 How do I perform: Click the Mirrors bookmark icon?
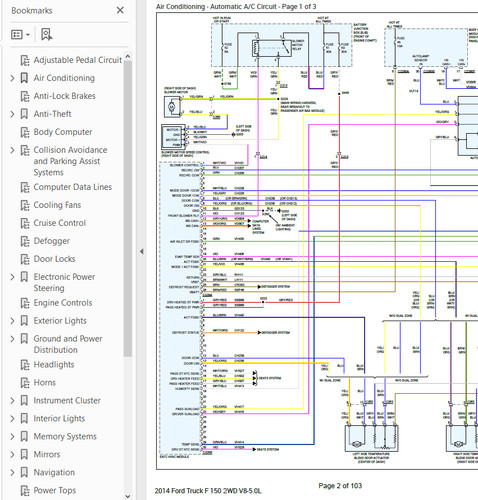24,455
